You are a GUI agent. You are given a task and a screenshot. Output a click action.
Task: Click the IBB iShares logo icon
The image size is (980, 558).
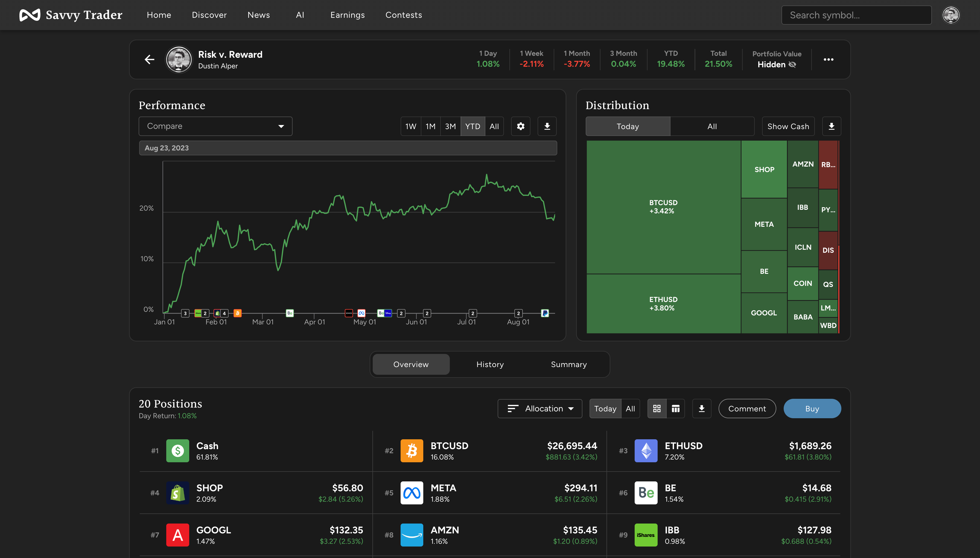(646, 535)
